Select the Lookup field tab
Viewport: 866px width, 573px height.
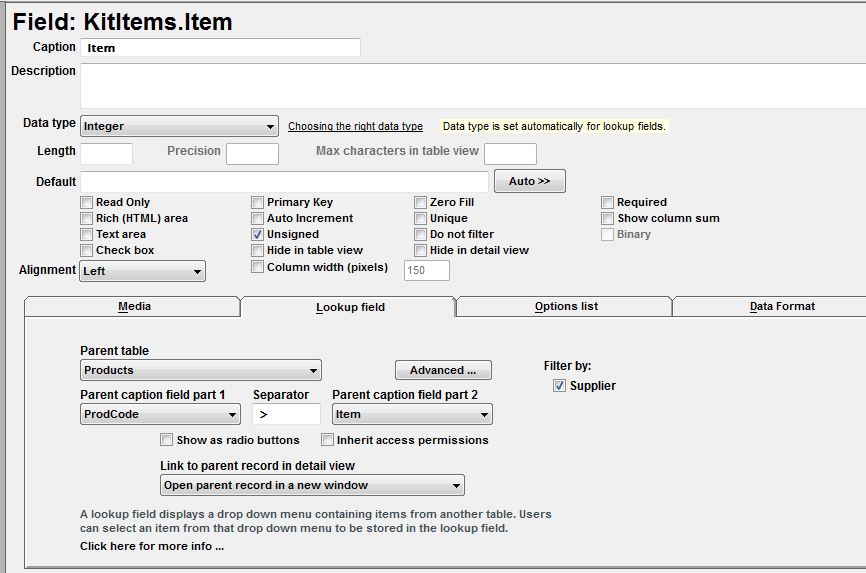[x=348, y=307]
